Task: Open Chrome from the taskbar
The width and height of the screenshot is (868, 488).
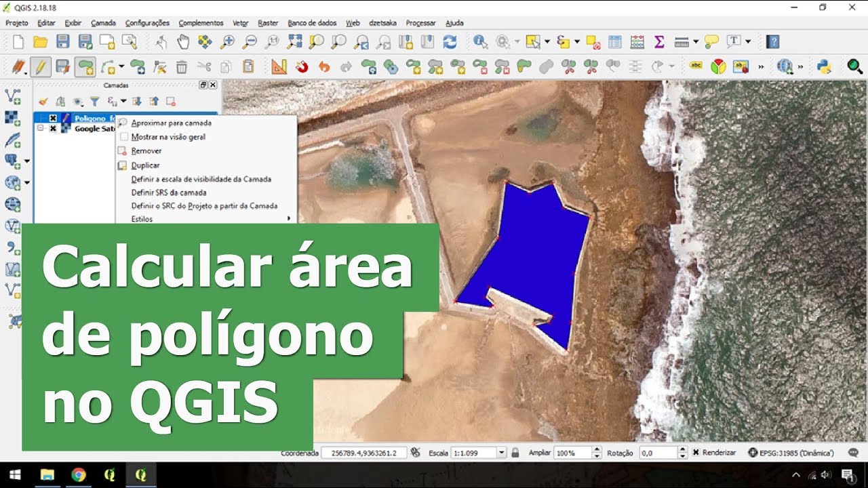Action: click(x=79, y=474)
